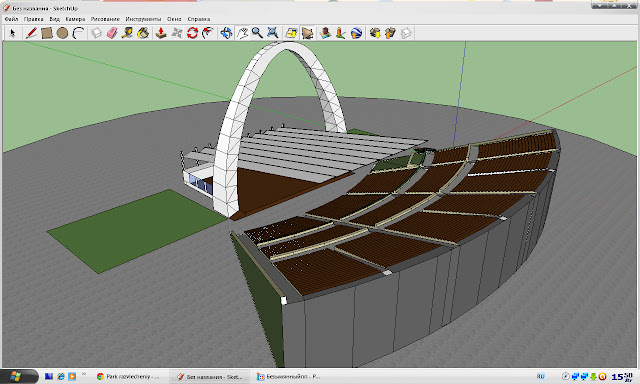The height and width of the screenshot is (384, 640).
Task: Click Add New Building icon
Action: pos(325,33)
